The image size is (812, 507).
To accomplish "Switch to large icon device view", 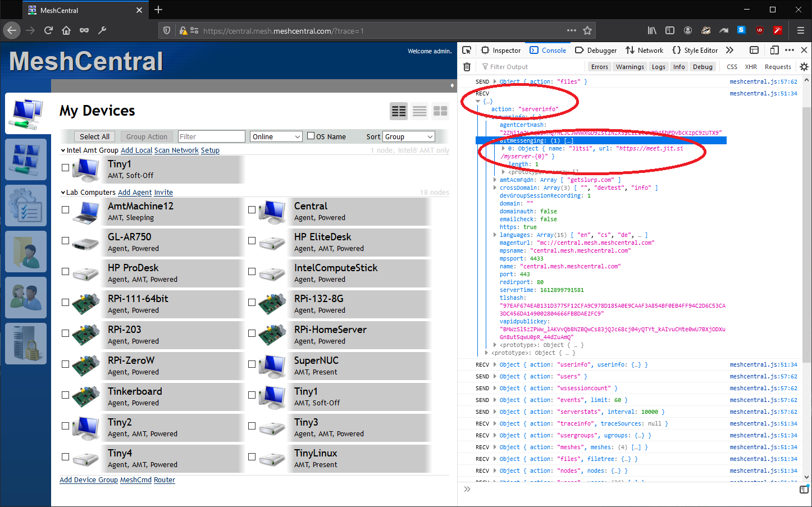I will tap(440, 111).
